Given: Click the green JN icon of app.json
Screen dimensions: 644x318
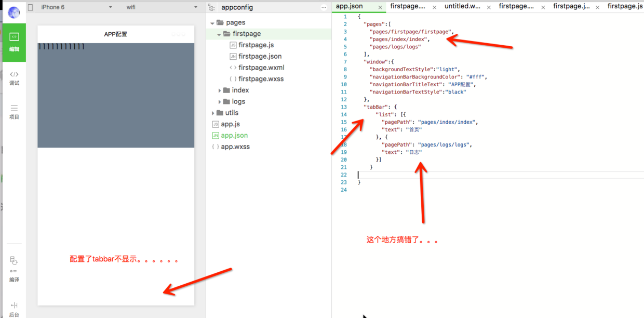Looking at the screenshot, I should [216, 136].
